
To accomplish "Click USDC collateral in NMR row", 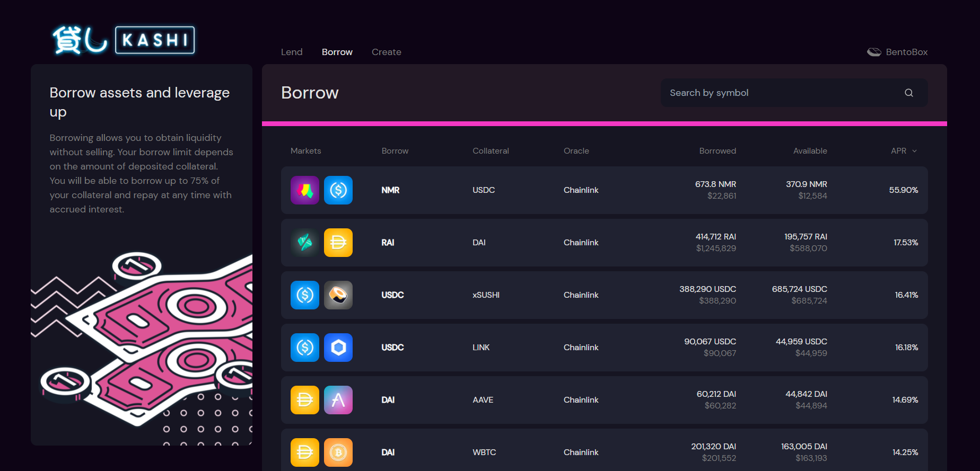I will coord(484,190).
